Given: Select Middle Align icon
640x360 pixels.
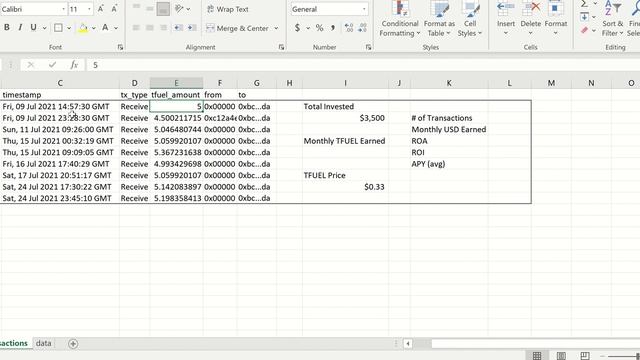Looking at the screenshot, I should click(x=150, y=8).
